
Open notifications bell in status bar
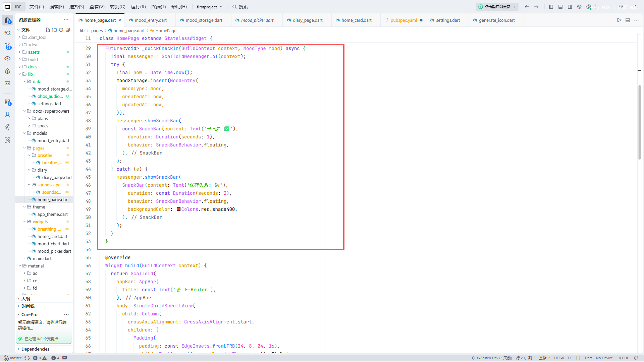tap(636, 358)
